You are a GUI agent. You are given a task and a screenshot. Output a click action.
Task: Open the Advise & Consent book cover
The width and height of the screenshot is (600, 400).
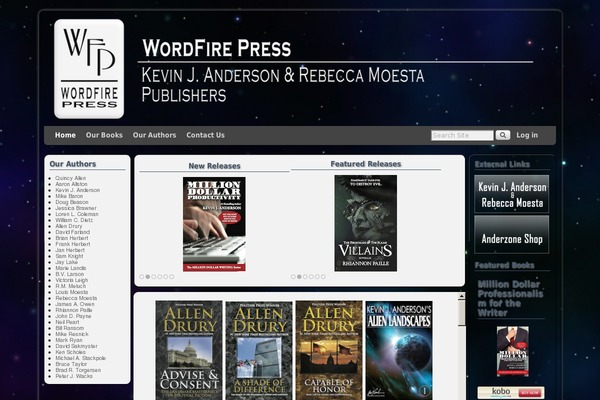pos(189,350)
